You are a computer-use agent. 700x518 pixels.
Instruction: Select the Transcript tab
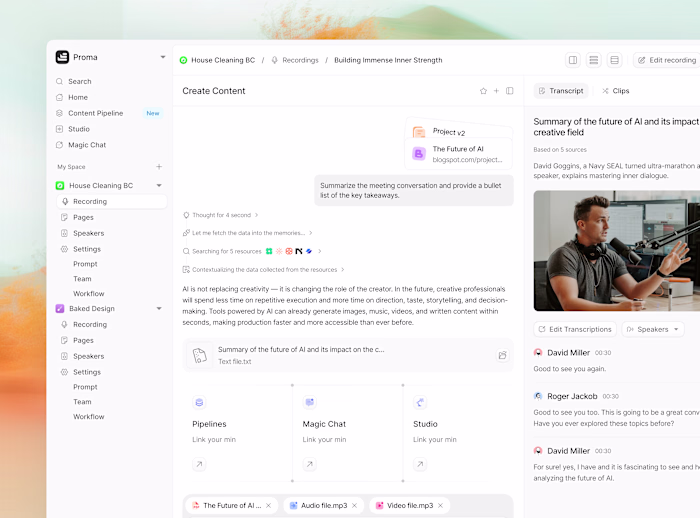click(x=561, y=91)
